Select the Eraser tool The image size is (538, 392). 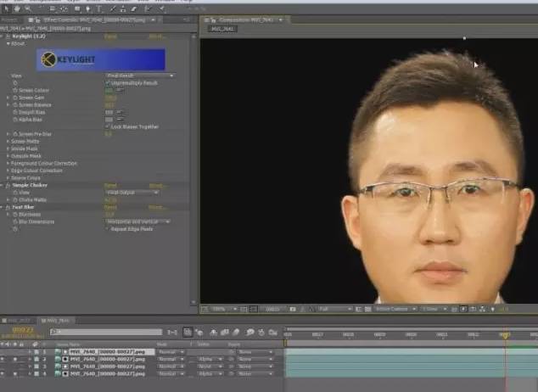(134, 9)
